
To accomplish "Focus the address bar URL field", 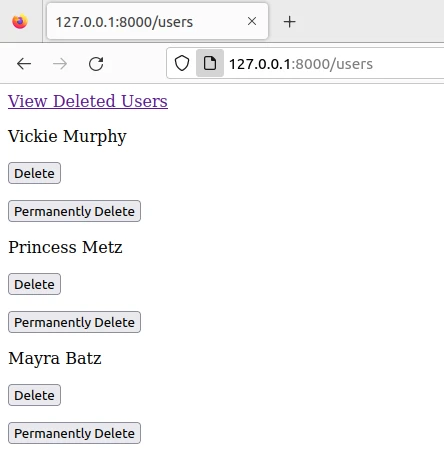I will [x=333, y=64].
